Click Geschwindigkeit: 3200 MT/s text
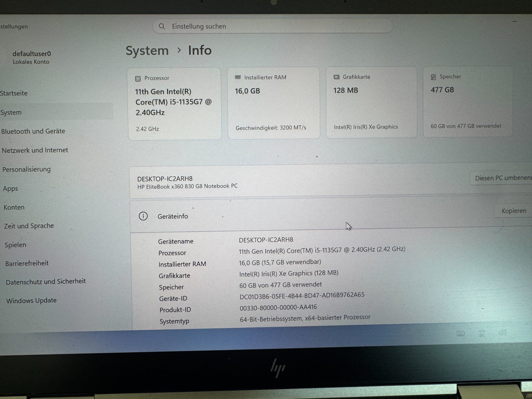Image resolution: width=532 pixels, height=399 pixels. (x=271, y=128)
